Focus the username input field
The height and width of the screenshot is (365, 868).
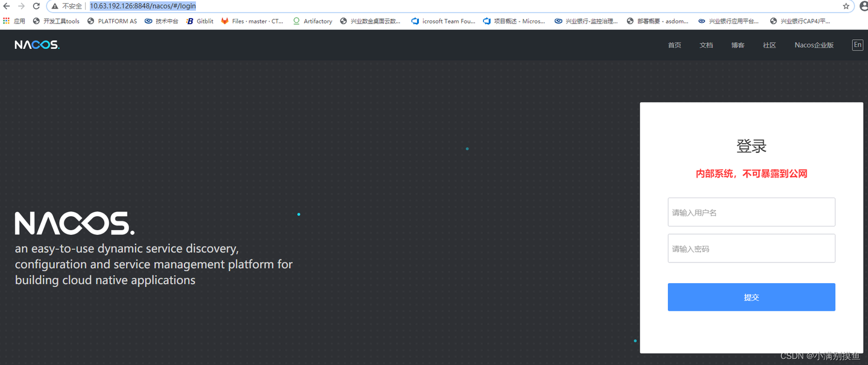coord(751,212)
